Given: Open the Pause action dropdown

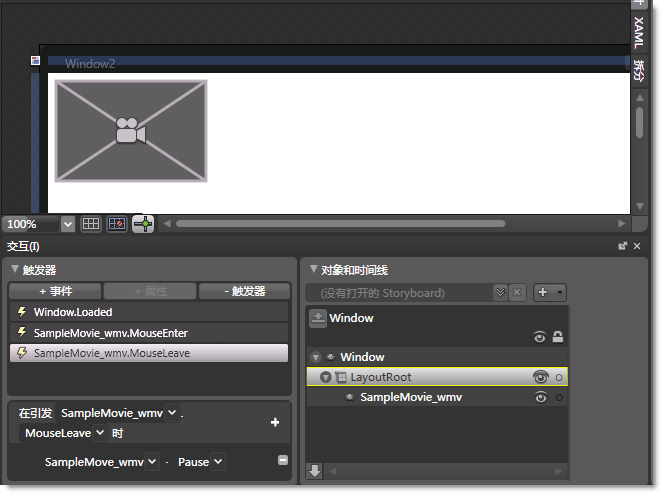Looking at the screenshot, I should 218,461.
